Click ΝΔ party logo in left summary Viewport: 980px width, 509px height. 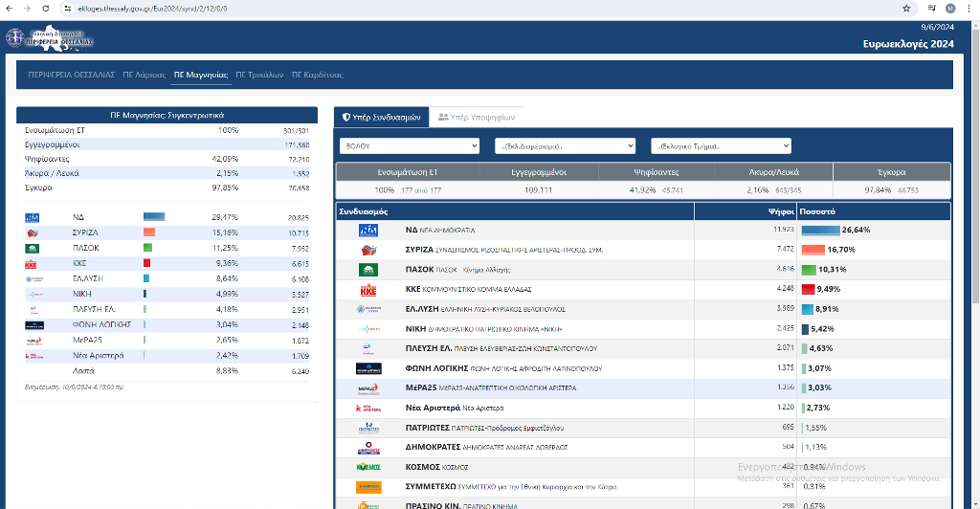click(x=33, y=217)
